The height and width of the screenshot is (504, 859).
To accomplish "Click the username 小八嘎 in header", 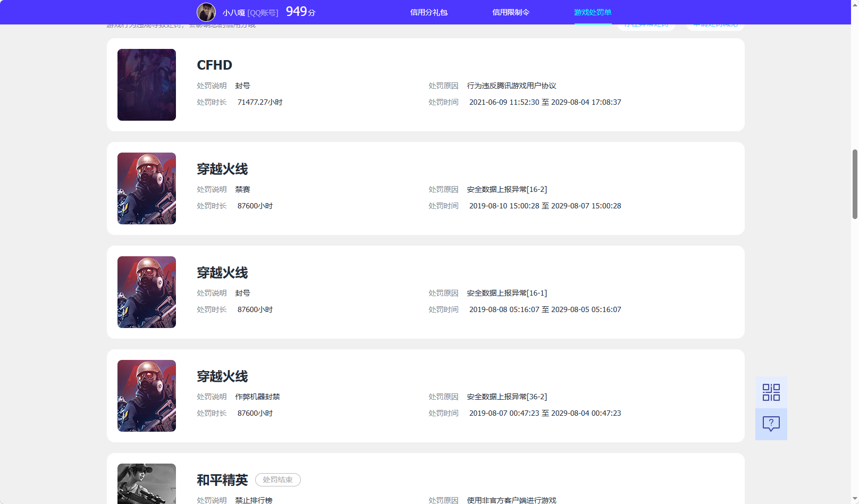I will point(233,13).
